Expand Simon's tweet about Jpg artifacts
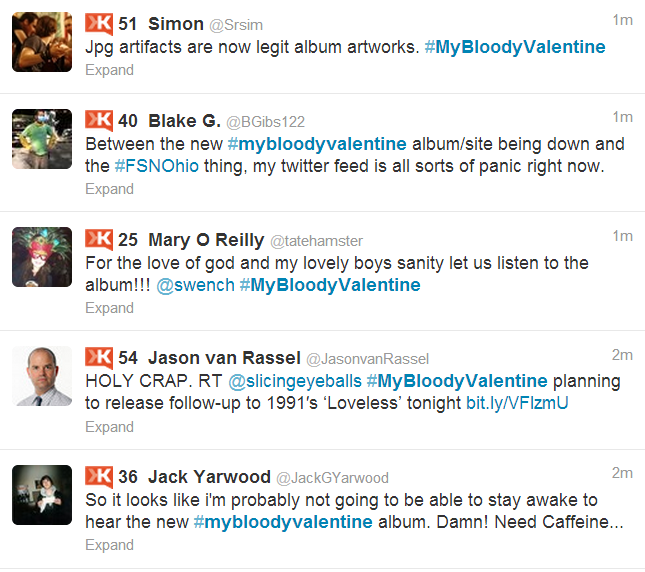This screenshot has width=645, height=572. pos(109,70)
